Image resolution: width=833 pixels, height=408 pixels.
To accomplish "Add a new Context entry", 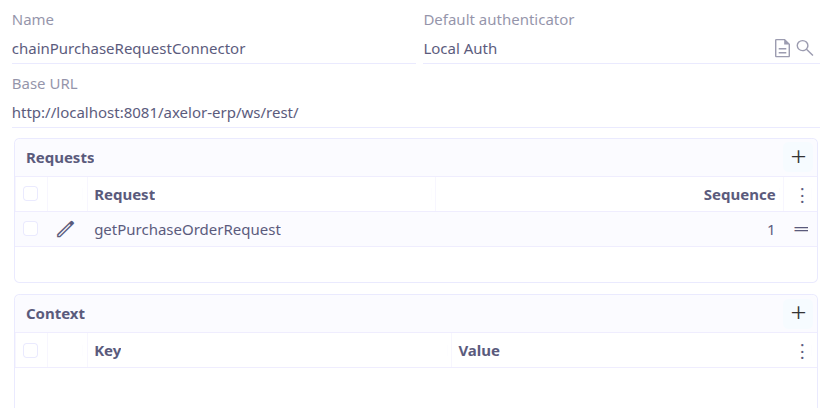I will click(798, 313).
